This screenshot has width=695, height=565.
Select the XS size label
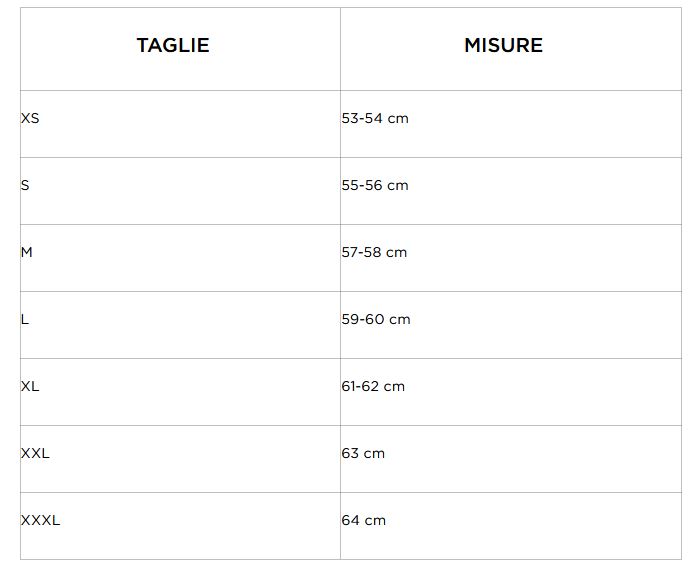tap(30, 118)
